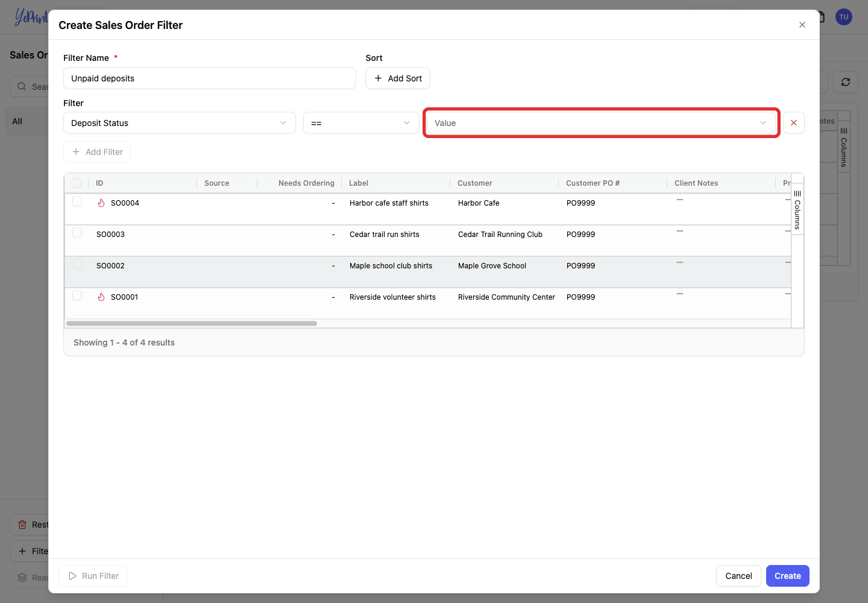
Task: Click the plus icon in Add Sort
Action: tap(378, 78)
